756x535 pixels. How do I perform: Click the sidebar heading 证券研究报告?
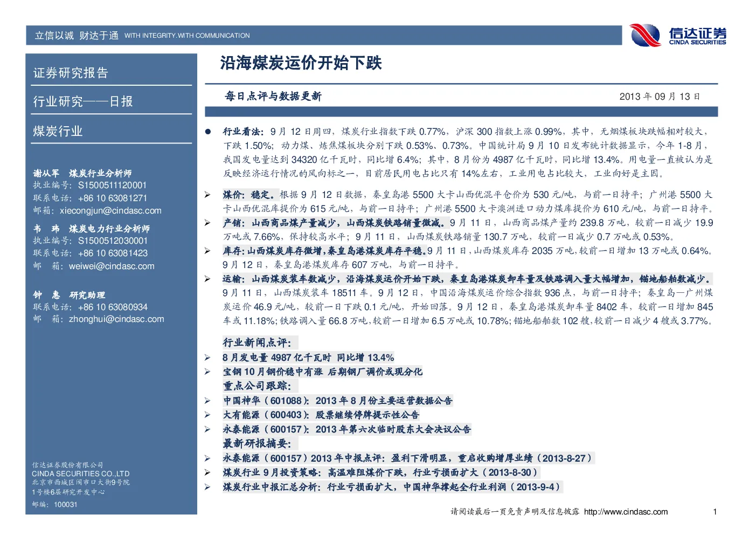71,73
